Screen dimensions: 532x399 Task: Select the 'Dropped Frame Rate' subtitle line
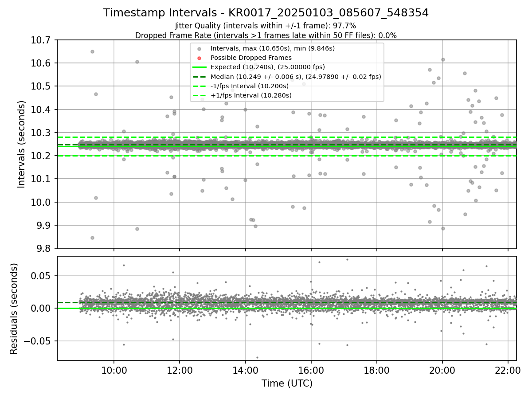click(266, 35)
